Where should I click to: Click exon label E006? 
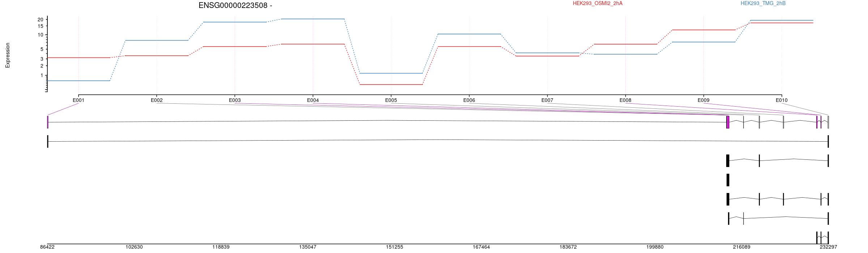pyautogui.click(x=469, y=100)
